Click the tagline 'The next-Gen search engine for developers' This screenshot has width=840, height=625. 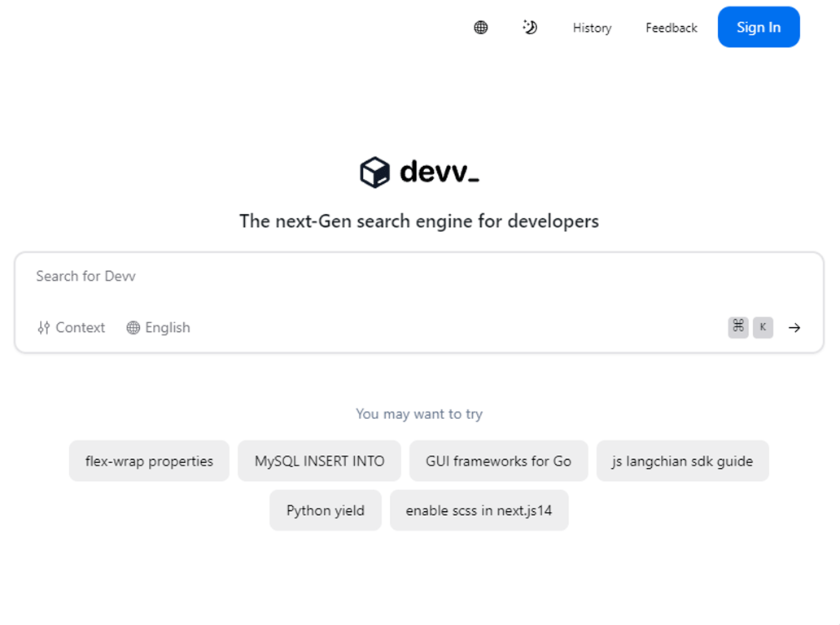(x=419, y=221)
